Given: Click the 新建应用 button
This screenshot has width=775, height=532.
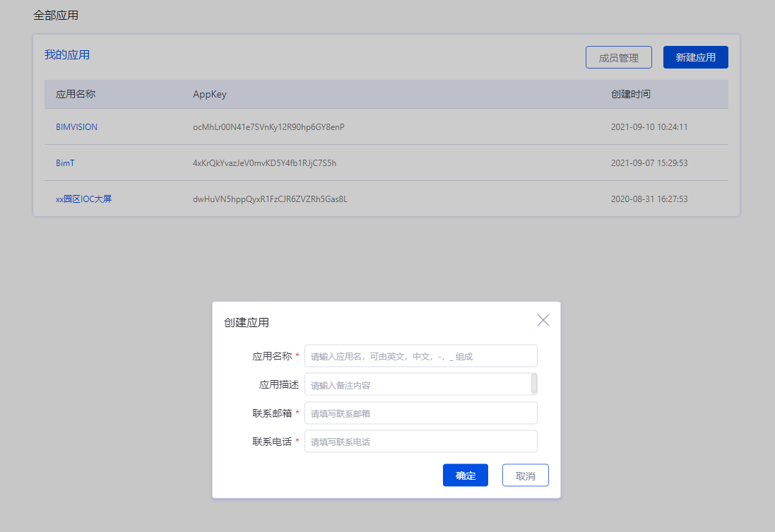Looking at the screenshot, I should tap(695, 58).
